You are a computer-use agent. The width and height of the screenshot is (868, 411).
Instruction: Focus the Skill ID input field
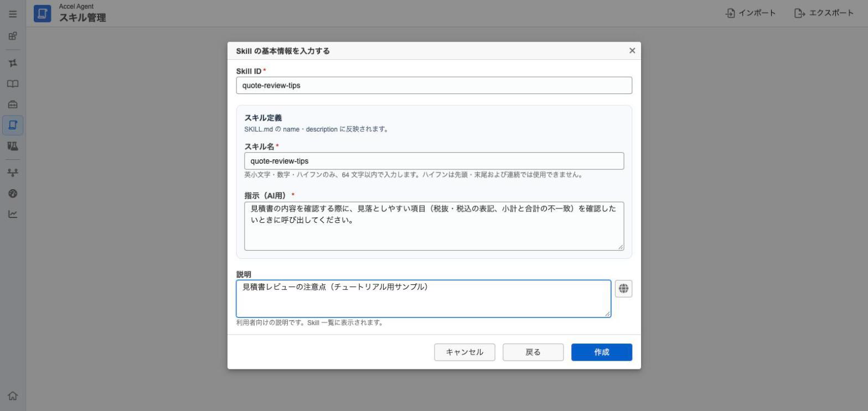(x=434, y=86)
